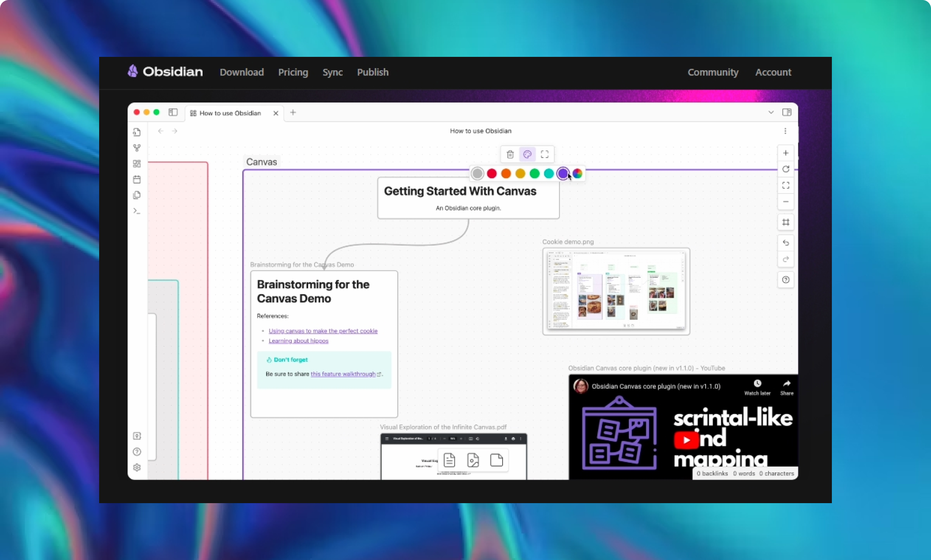The width and height of the screenshot is (931, 560).
Task: Choose the gray color swatch
Action: (477, 174)
